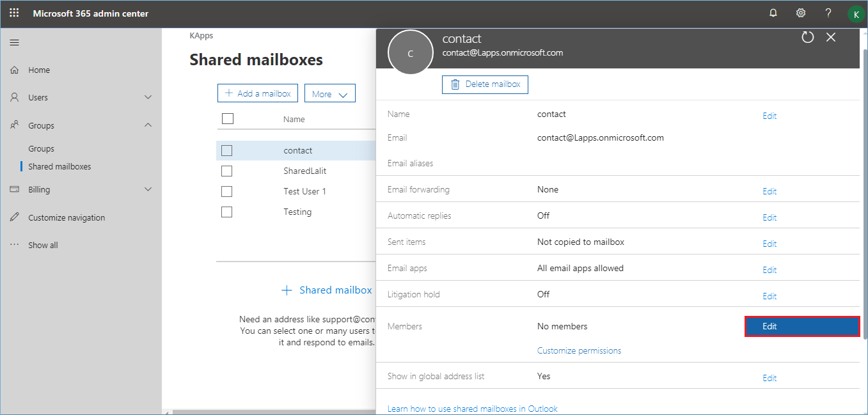Open the app launcher waffle icon
The width and height of the screenshot is (868, 415).
click(x=14, y=13)
